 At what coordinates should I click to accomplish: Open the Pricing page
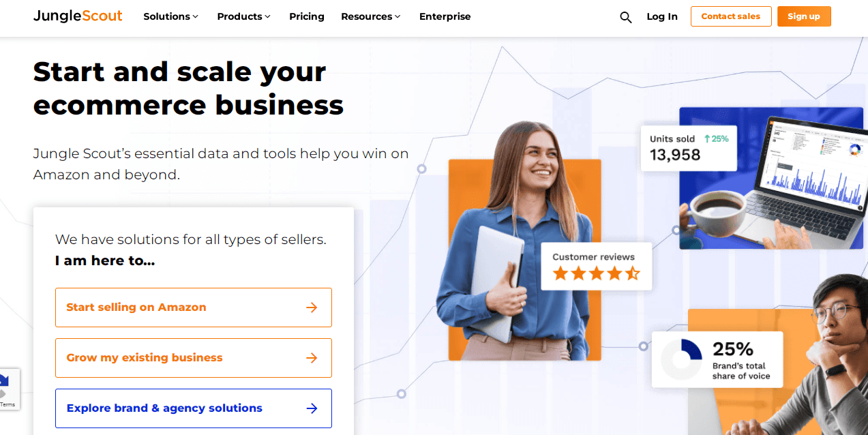tap(307, 16)
